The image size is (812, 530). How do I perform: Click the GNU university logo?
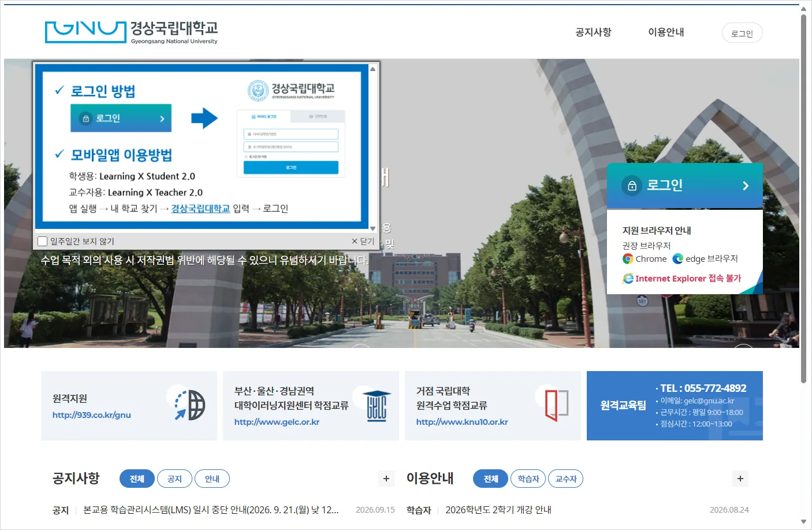pos(131,32)
